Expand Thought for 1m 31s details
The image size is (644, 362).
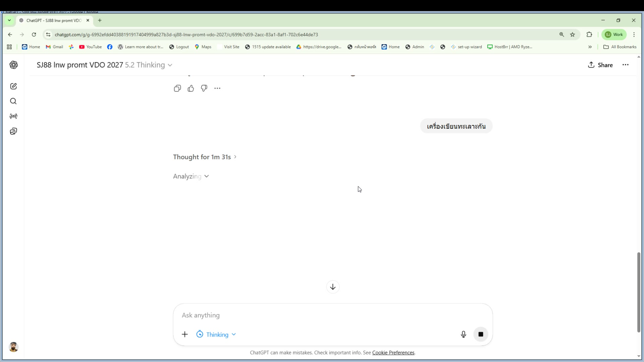click(x=205, y=157)
